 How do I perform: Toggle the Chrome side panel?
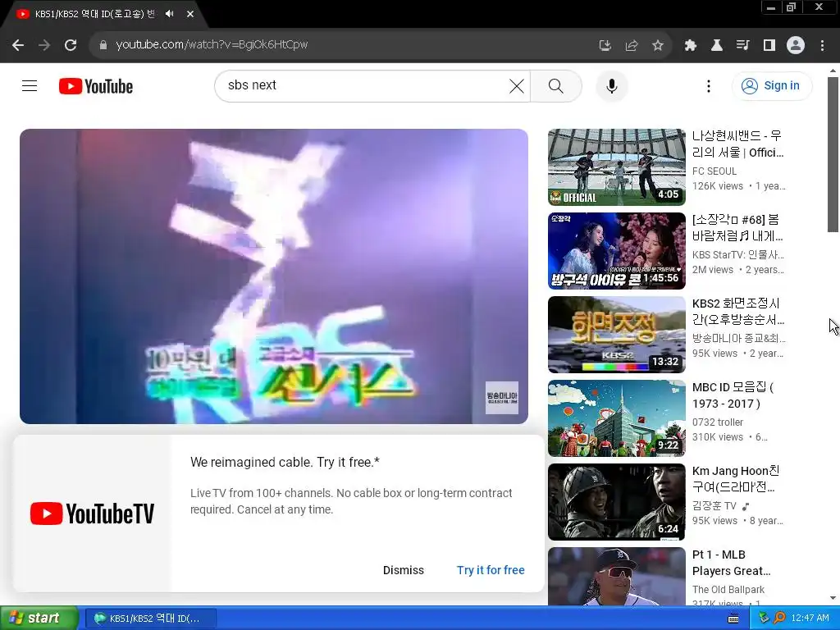(769, 45)
